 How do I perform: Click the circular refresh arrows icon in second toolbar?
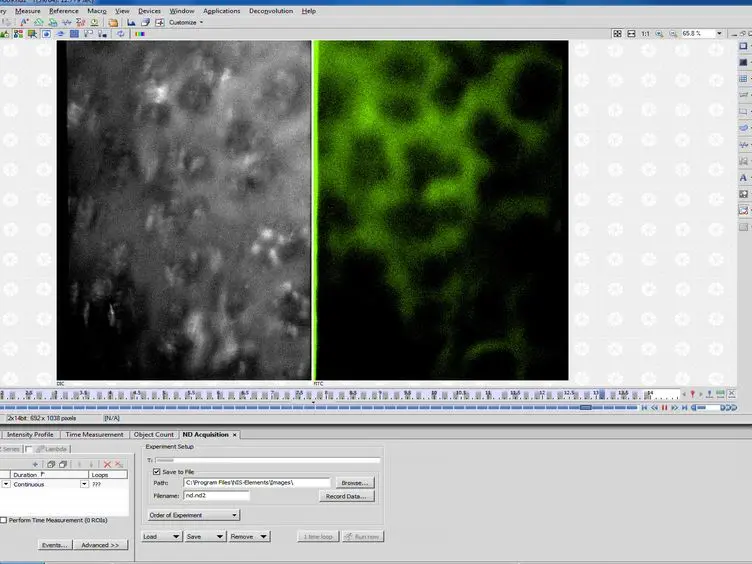click(x=121, y=34)
